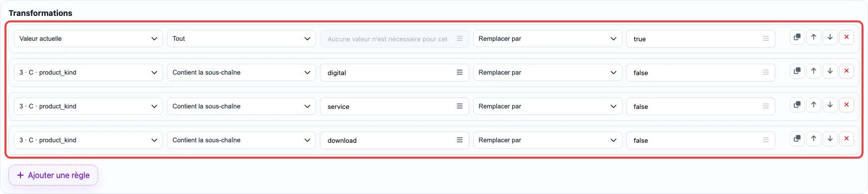This screenshot has height=194, width=868.
Task: Move the 'digital' rule down
Action: coord(830,71)
